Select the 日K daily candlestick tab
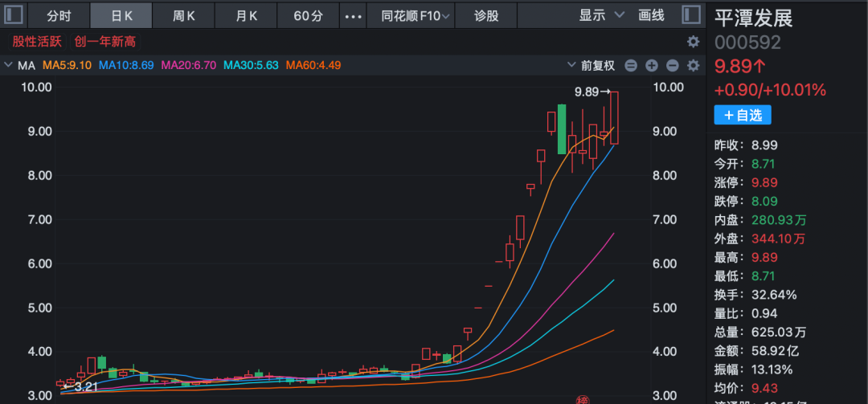 pyautogui.click(x=121, y=16)
